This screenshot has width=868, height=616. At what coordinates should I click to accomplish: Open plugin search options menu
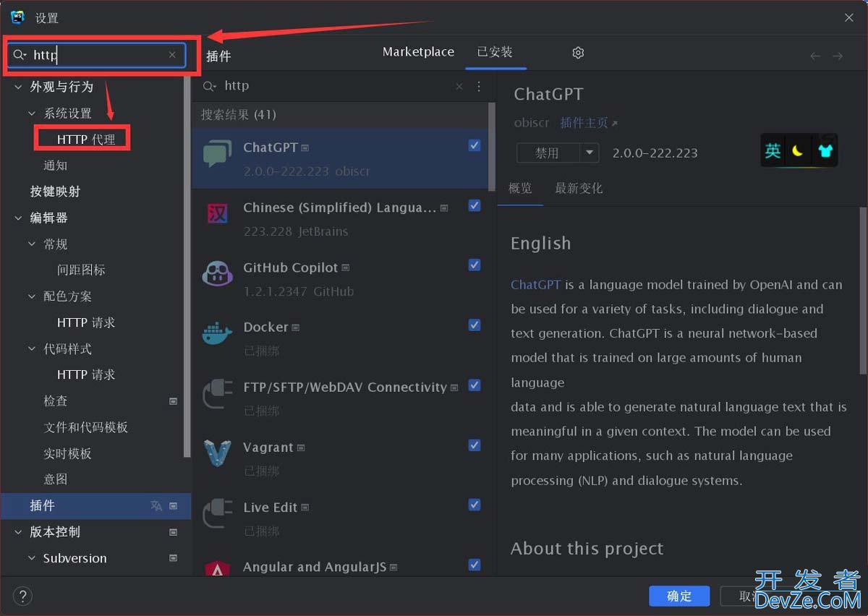pyautogui.click(x=479, y=87)
